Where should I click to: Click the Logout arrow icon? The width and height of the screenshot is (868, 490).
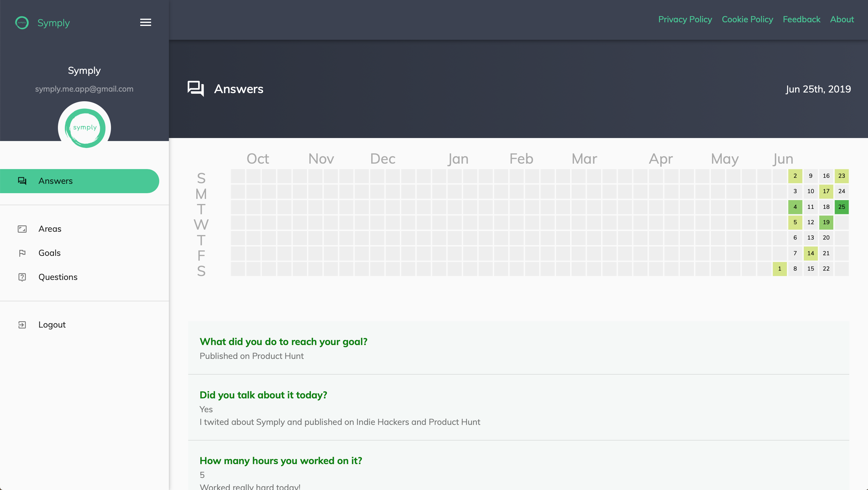pos(22,325)
